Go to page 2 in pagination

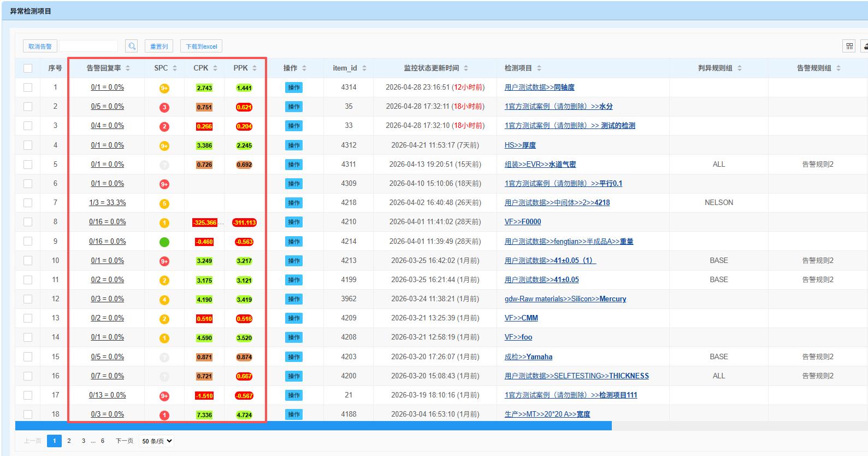(69, 441)
